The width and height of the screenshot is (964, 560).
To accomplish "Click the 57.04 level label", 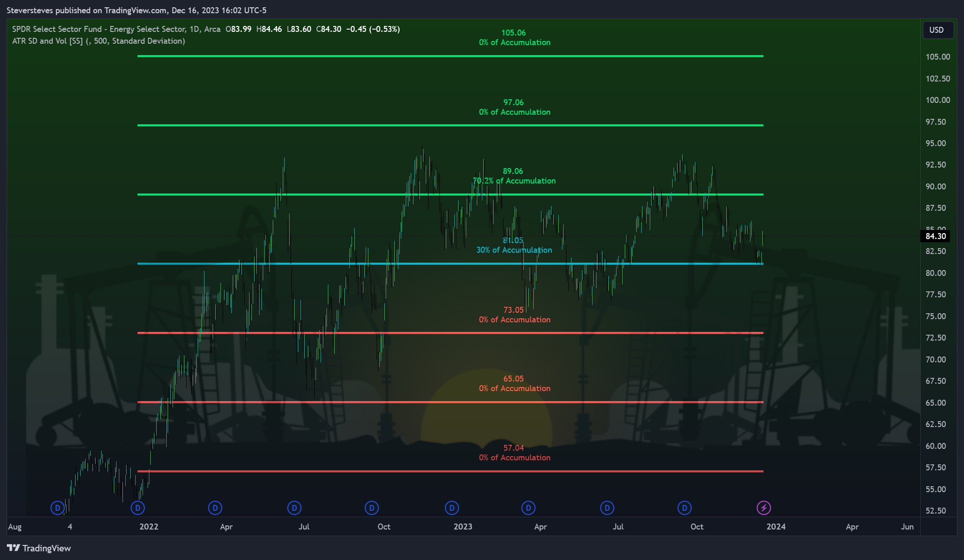I will (x=513, y=448).
